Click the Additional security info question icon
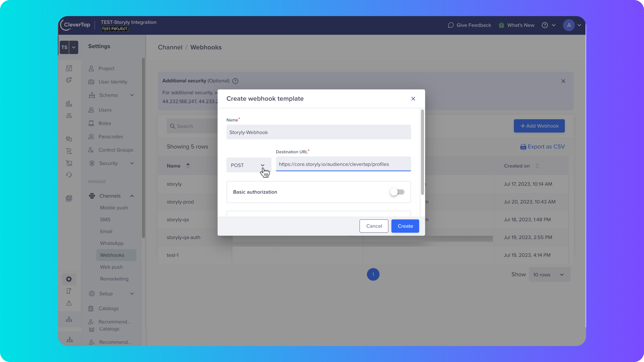Screen dimensions: 644x362 pyautogui.click(x=235, y=81)
